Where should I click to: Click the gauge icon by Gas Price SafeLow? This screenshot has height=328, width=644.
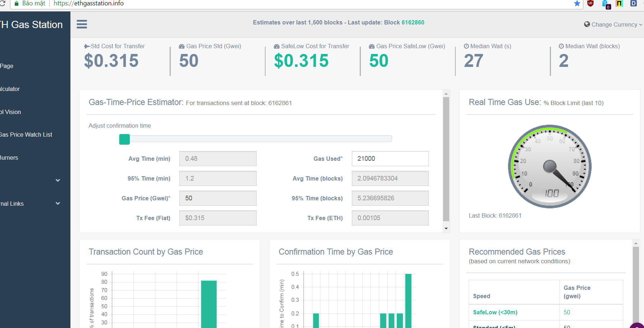click(372, 46)
